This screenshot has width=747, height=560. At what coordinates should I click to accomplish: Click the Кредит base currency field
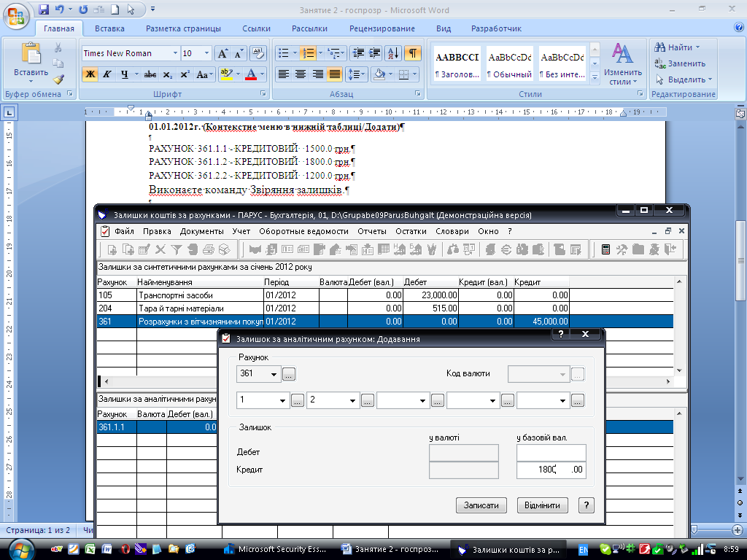tap(551, 470)
